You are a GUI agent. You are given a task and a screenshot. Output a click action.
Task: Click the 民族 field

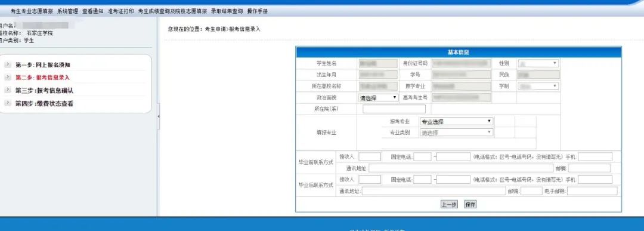pyautogui.click(x=538, y=75)
